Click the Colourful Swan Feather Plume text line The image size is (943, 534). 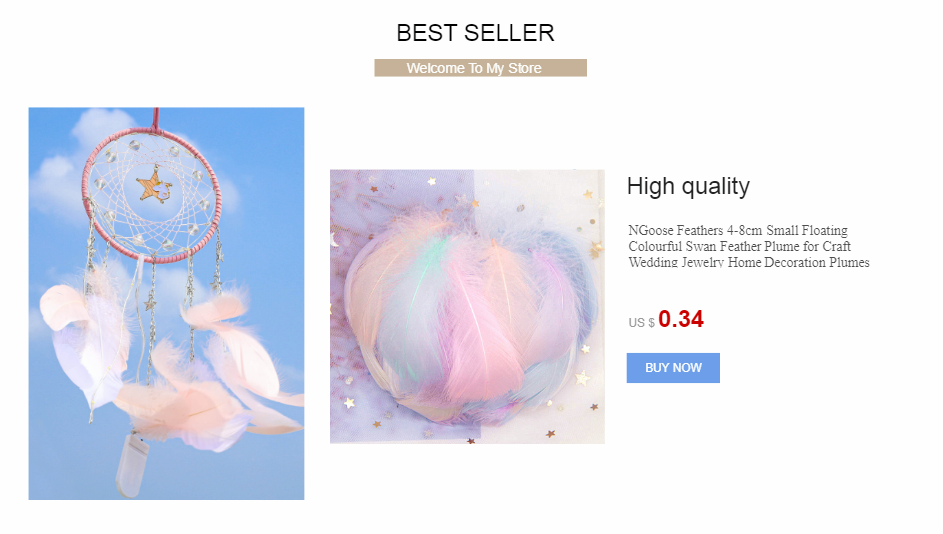point(739,246)
